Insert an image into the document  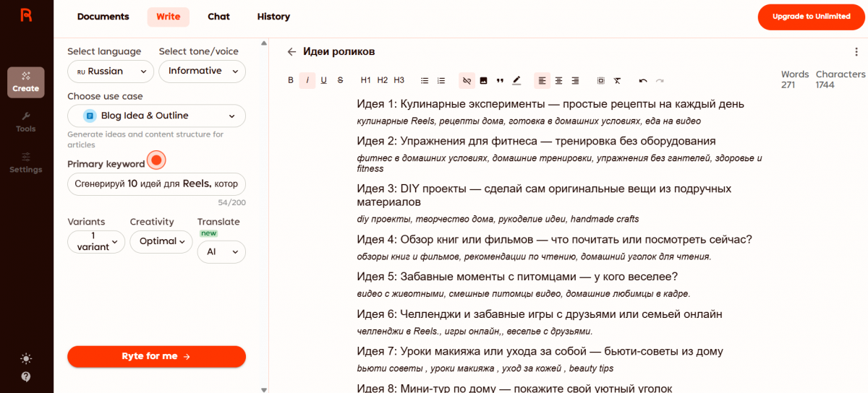click(483, 80)
